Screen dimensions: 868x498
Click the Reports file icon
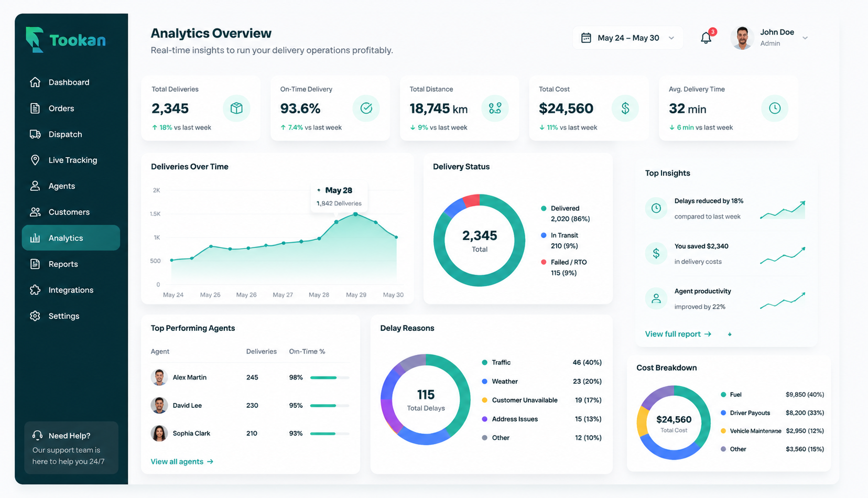pyautogui.click(x=35, y=264)
